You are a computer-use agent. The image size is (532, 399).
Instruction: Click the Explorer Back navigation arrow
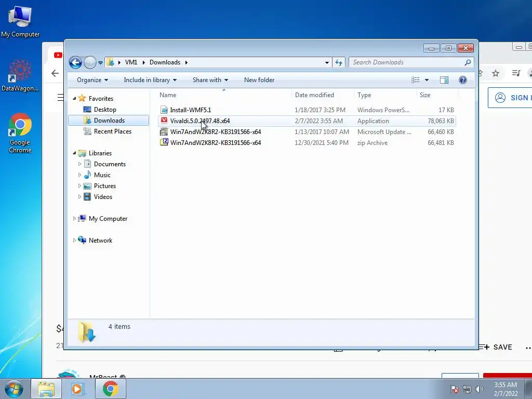(75, 62)
